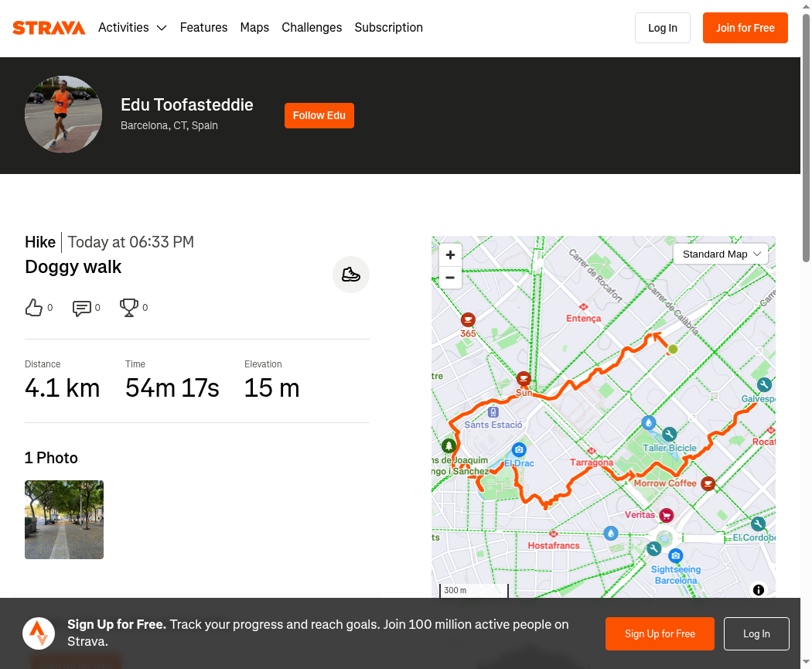This screenshot has width=812, height=669.
Task: Go to the Maps menu item
Action: pos(254,27)
